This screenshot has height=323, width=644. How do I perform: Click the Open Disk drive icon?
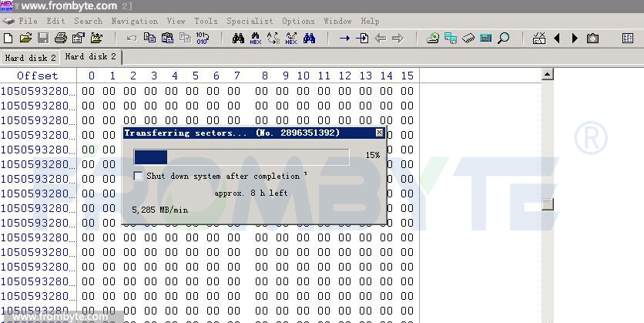point(432,39)
